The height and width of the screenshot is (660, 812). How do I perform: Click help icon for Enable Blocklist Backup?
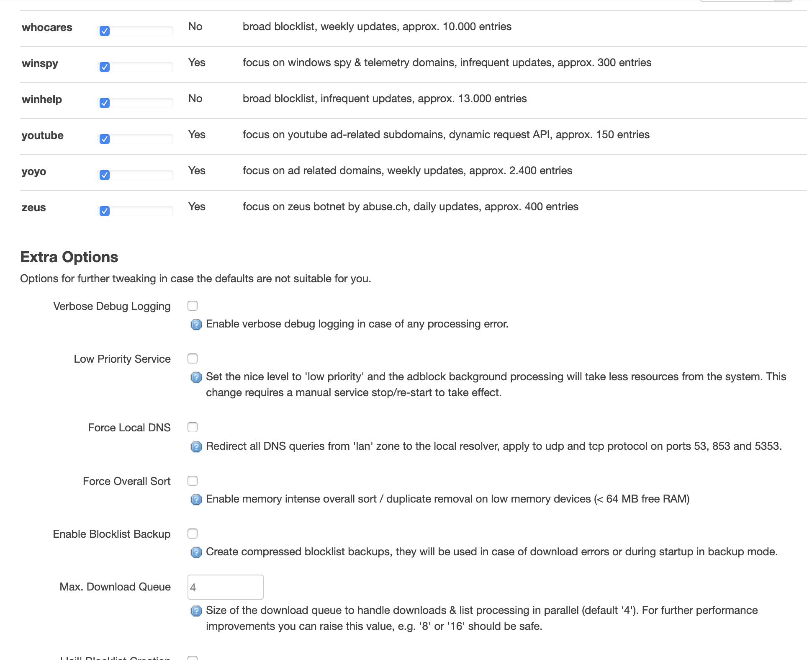pyautogui.click(x=196, y=552)
